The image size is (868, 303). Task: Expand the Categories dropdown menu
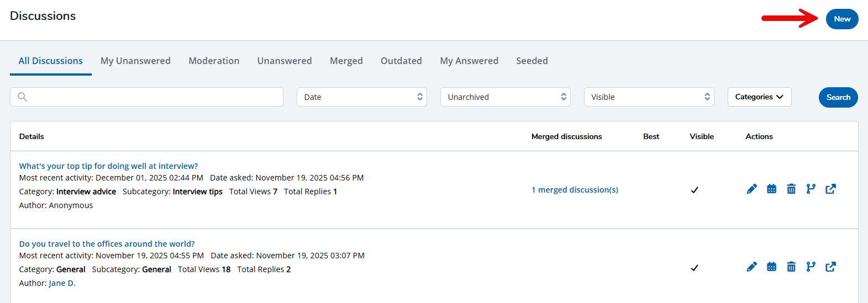(759, 97)
